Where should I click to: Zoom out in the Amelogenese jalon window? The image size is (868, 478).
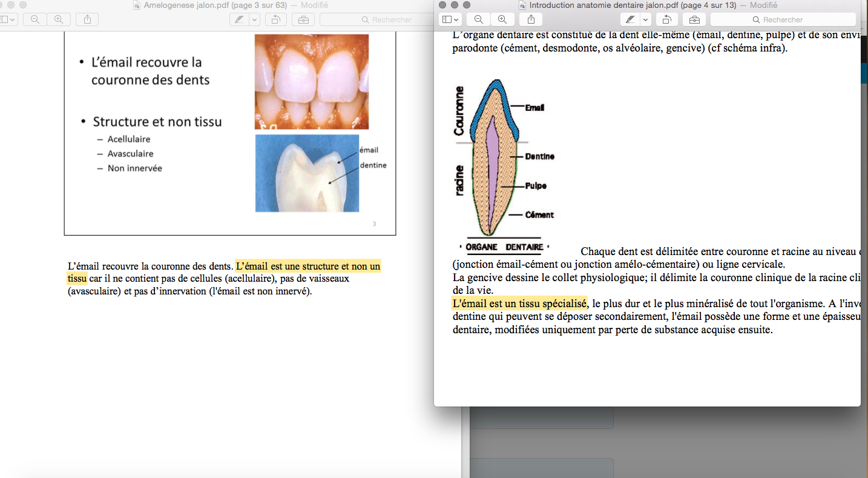point(35,19)
